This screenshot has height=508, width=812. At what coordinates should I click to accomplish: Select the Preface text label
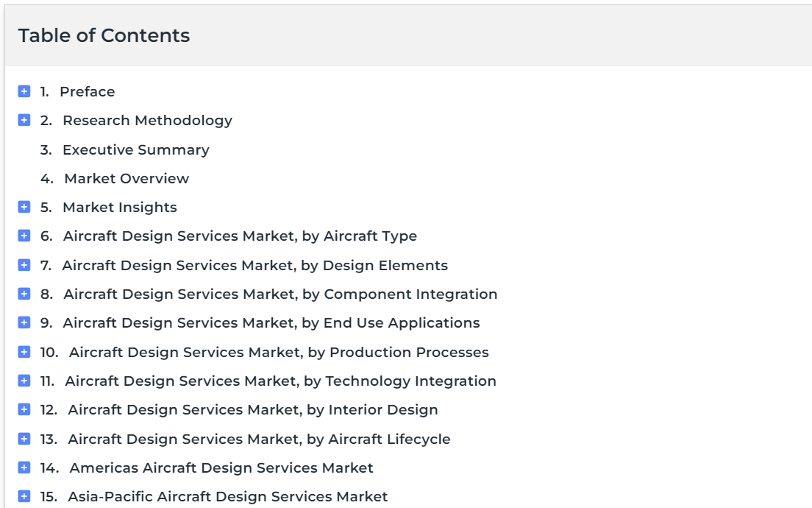coord(87,91)
